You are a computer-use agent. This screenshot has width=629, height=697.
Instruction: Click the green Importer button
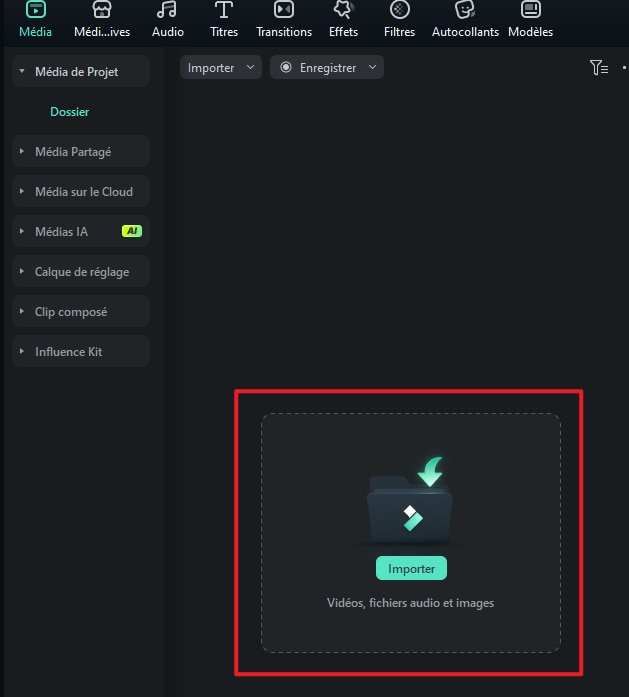click(411, 568)
